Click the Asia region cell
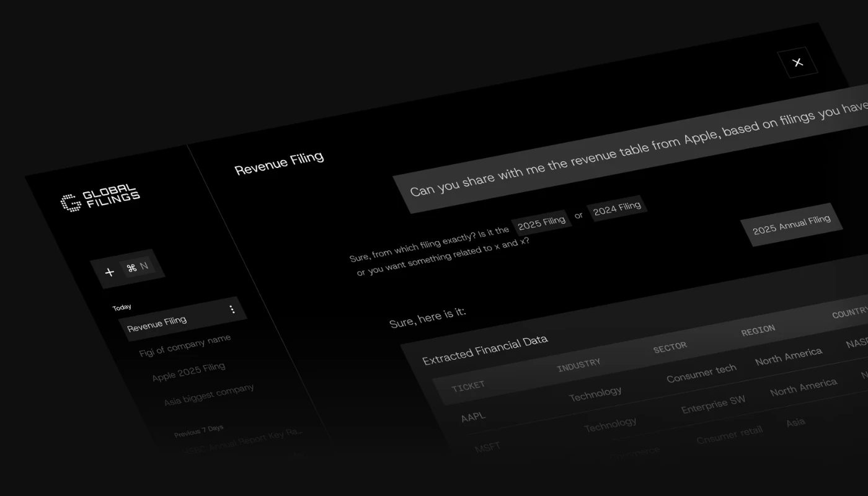 pyautogui.click(x=795, y=422)
